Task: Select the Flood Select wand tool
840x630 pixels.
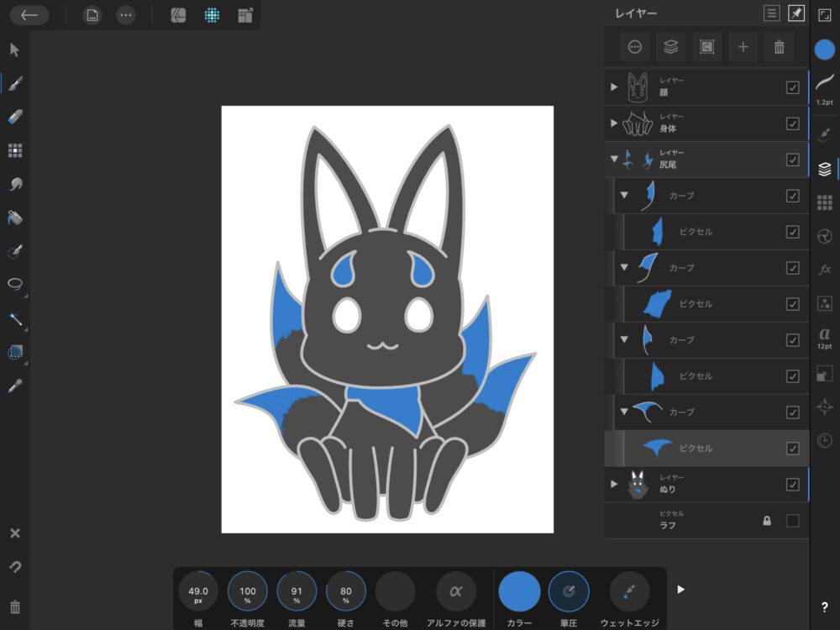Action: point(15,318)
